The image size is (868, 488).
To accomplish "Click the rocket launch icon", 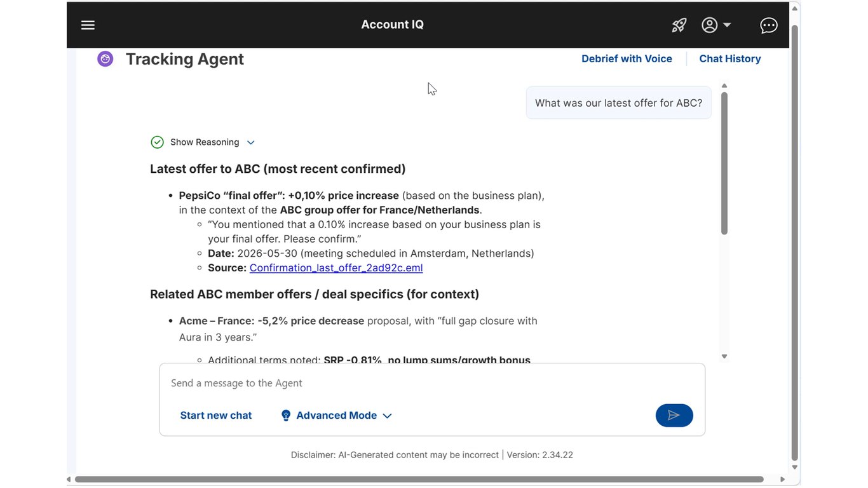I will pyautogui.click(x=679, y=25).
